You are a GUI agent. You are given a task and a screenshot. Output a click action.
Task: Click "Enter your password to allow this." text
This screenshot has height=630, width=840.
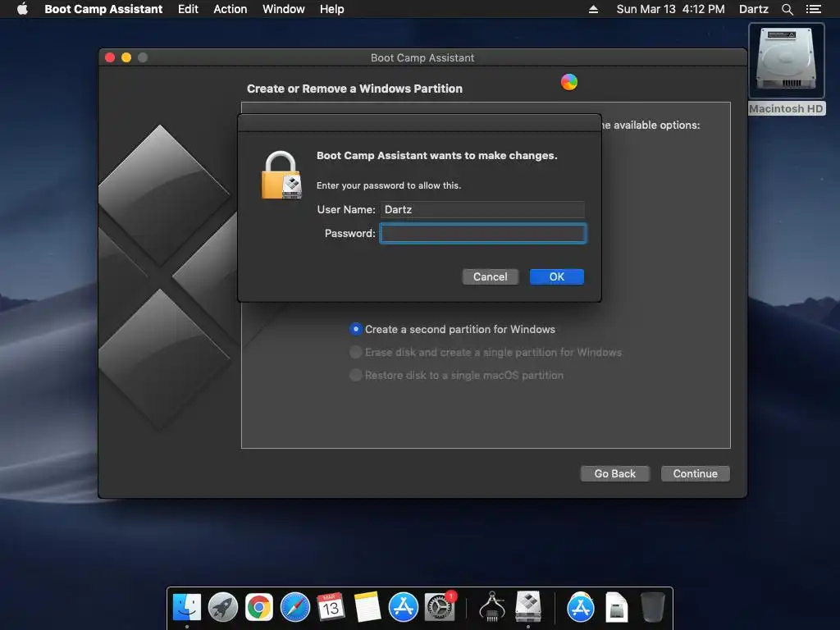[x=389, y=185]
